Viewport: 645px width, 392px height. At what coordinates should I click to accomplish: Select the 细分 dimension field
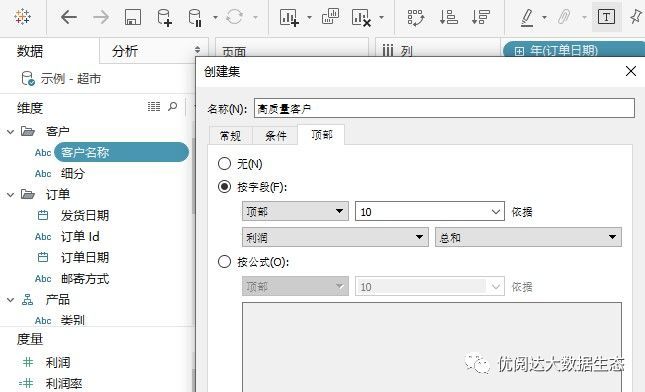pyautogui.click(x=72, y=174)
